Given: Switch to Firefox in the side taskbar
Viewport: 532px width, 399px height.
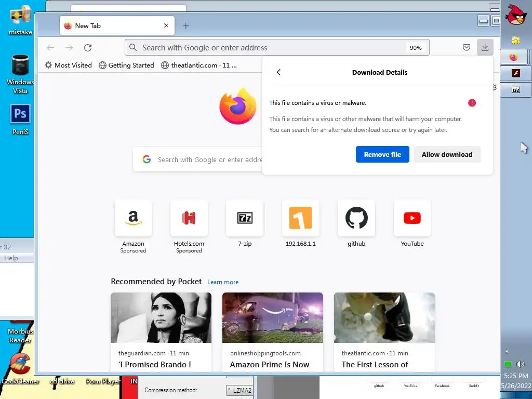Looking at the screenshot, I should [514, 57].
